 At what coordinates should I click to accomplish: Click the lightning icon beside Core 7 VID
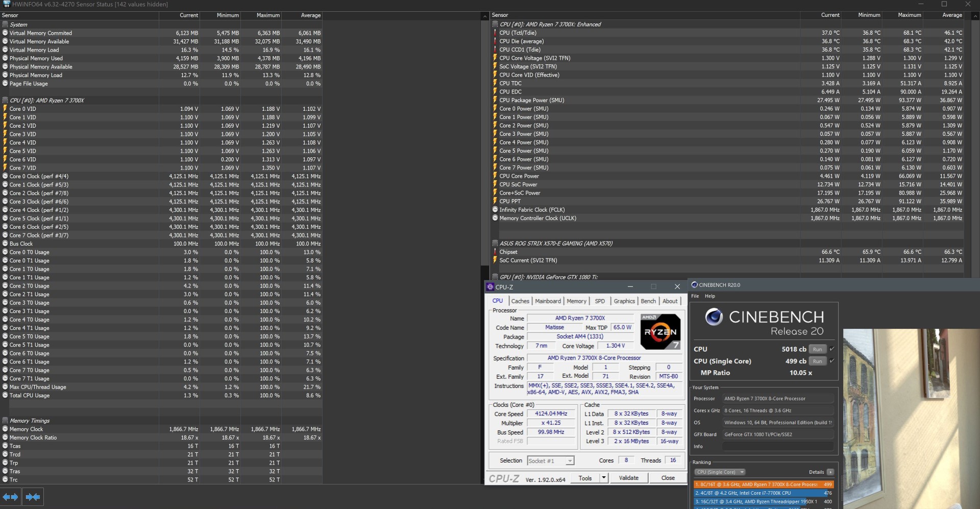(x=5, y=168)
